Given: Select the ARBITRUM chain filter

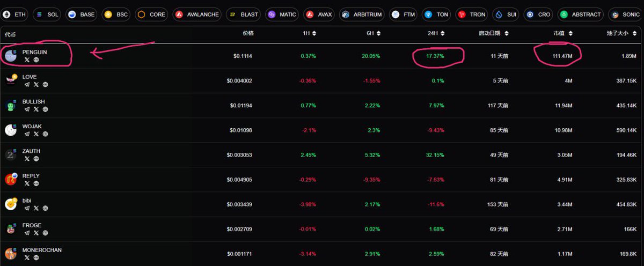Looking at the screenshot, I should [361, 14].
